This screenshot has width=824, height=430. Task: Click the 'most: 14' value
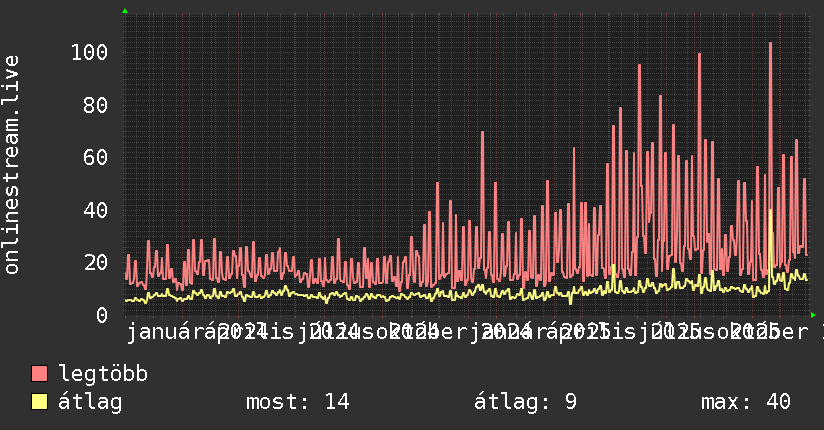click(297, 402)
